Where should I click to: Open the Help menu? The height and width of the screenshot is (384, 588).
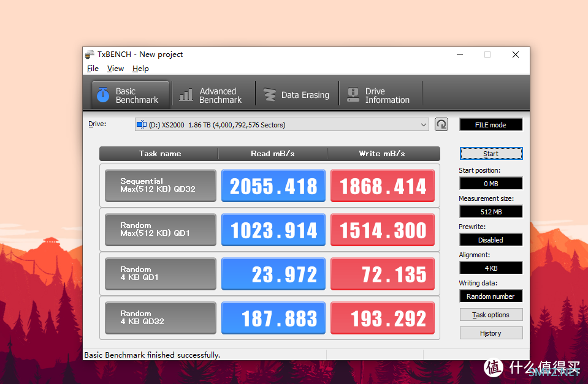coord(140,69)
